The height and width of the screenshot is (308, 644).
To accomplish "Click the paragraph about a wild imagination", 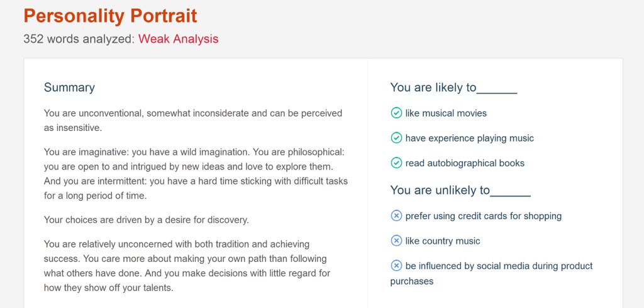I will click(x=196, y=174).
